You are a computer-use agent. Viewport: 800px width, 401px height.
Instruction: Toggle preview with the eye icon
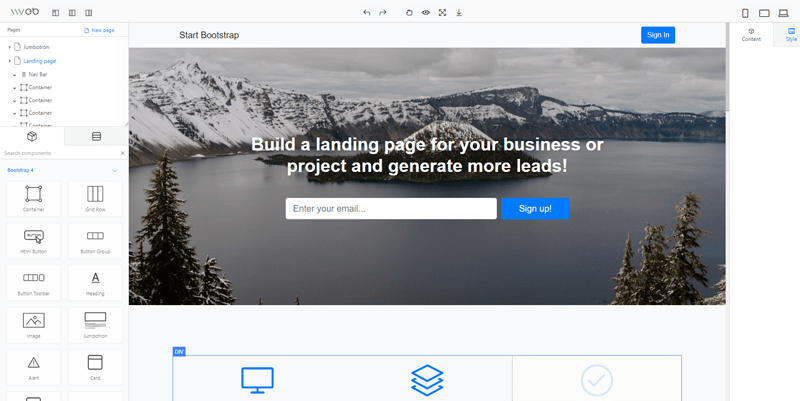(x=426, y=13)
